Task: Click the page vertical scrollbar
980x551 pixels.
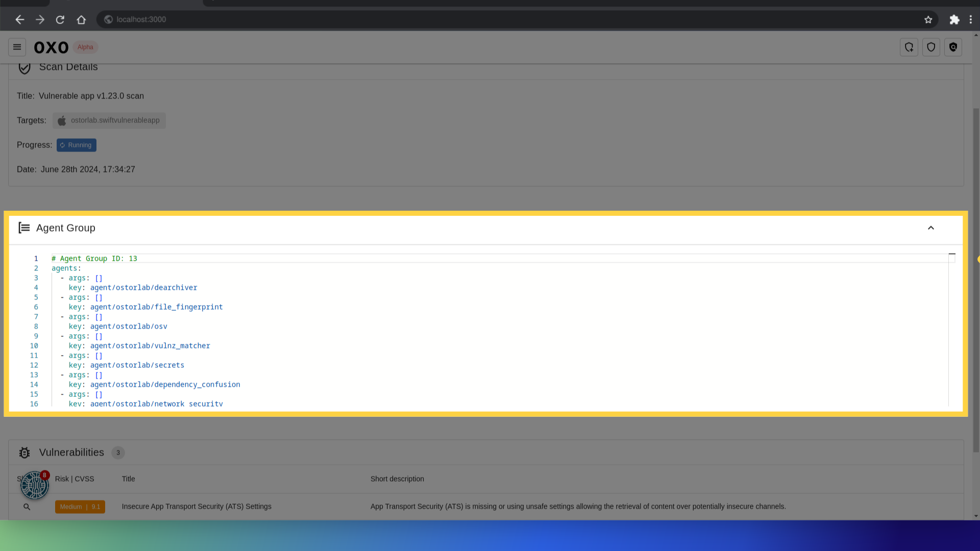Action: tap(976, 280)
